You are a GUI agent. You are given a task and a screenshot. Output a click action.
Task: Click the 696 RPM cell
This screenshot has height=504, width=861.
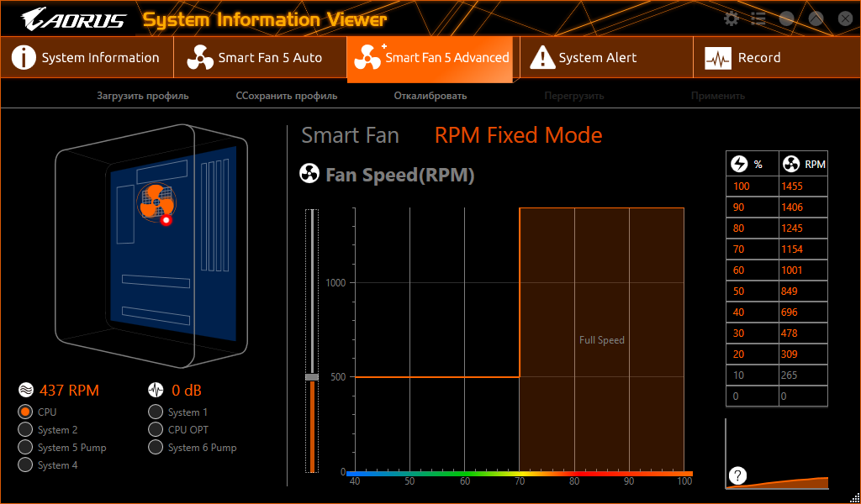coord(803,312)
